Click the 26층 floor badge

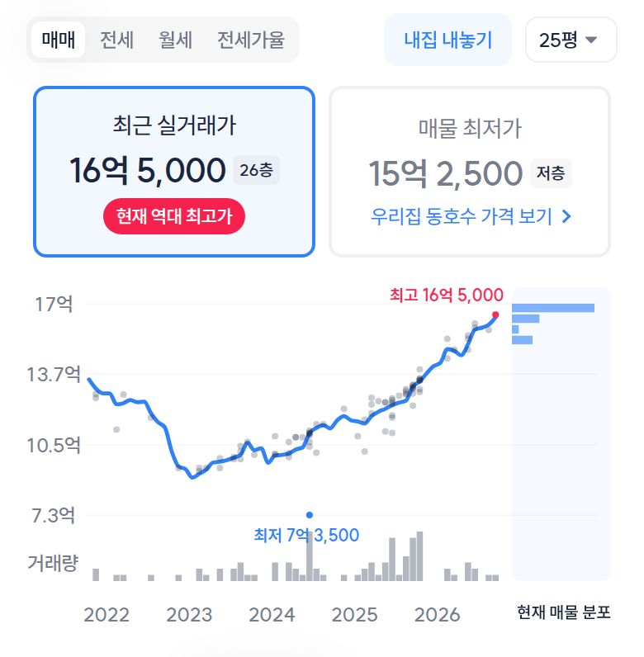pyautogui.click(x=256, y=170)
